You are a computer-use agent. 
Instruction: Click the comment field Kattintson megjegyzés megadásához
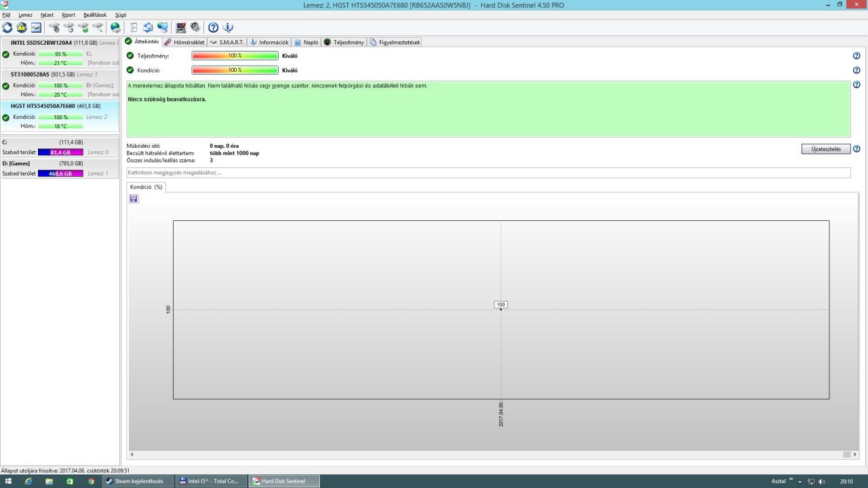488,173
